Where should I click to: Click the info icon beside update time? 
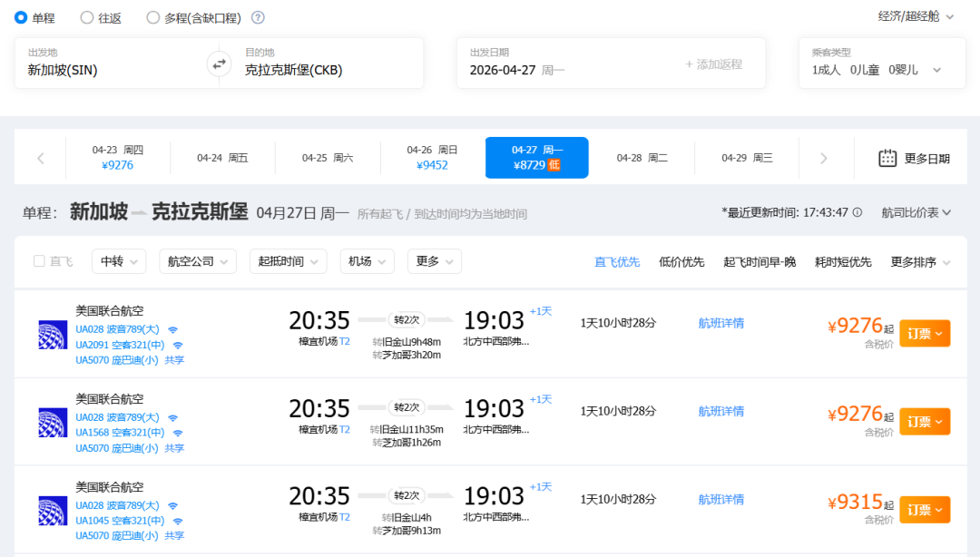pos(857,212)
